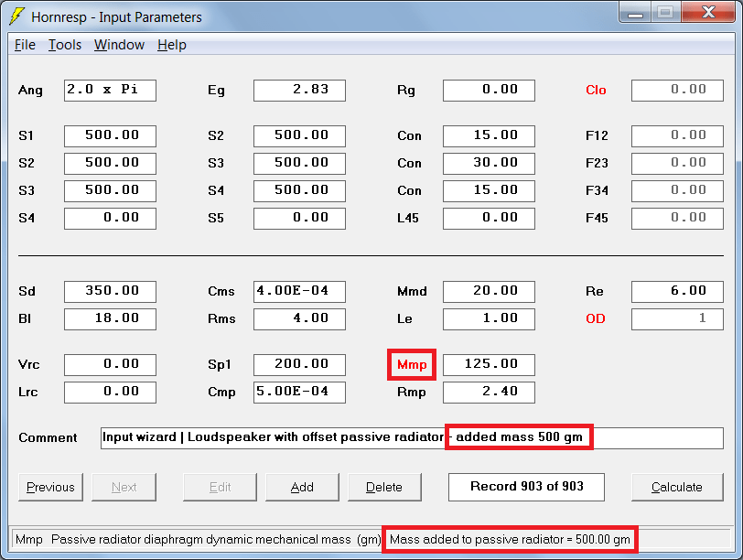Click the Hornresp lightning bolt title icon
The width and height of the screenshot is (743, 560).
point(16,16)
